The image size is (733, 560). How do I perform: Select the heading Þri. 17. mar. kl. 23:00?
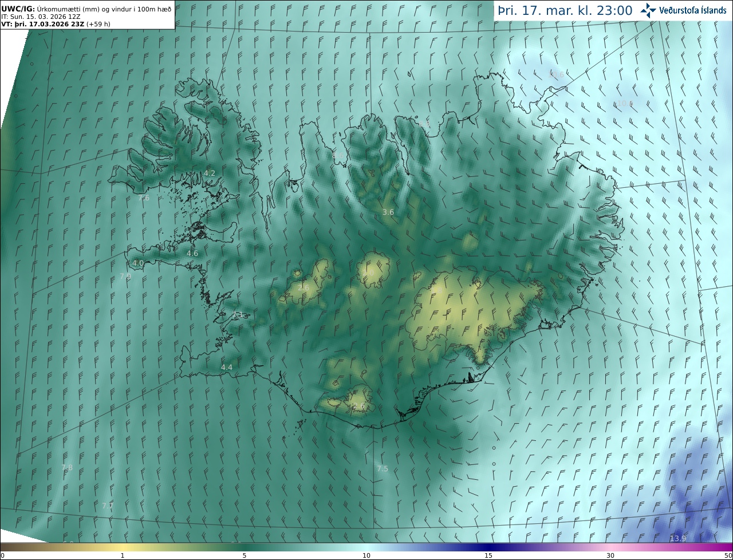(565, 11)
